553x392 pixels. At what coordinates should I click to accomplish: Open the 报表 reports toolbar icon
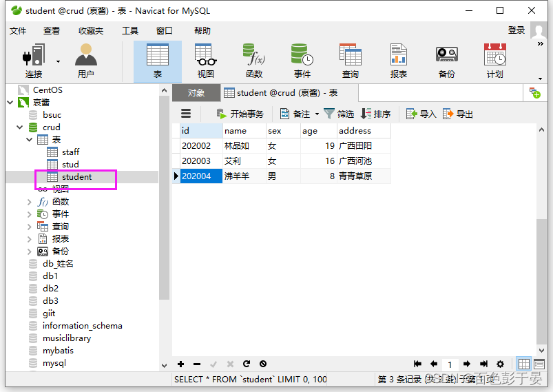(399, 61)
